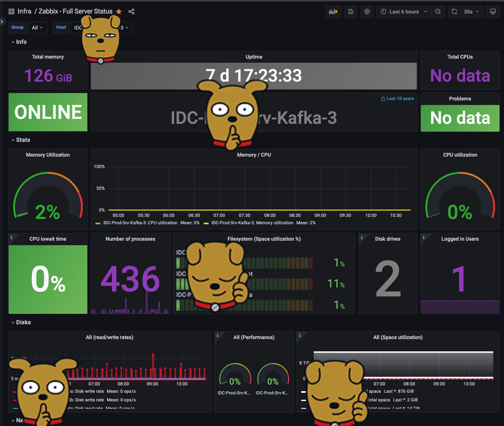Image resolution: width=504 pixels, height=426 pixels.
Task: Collapse the Info row
Action: tap(19, 42)
